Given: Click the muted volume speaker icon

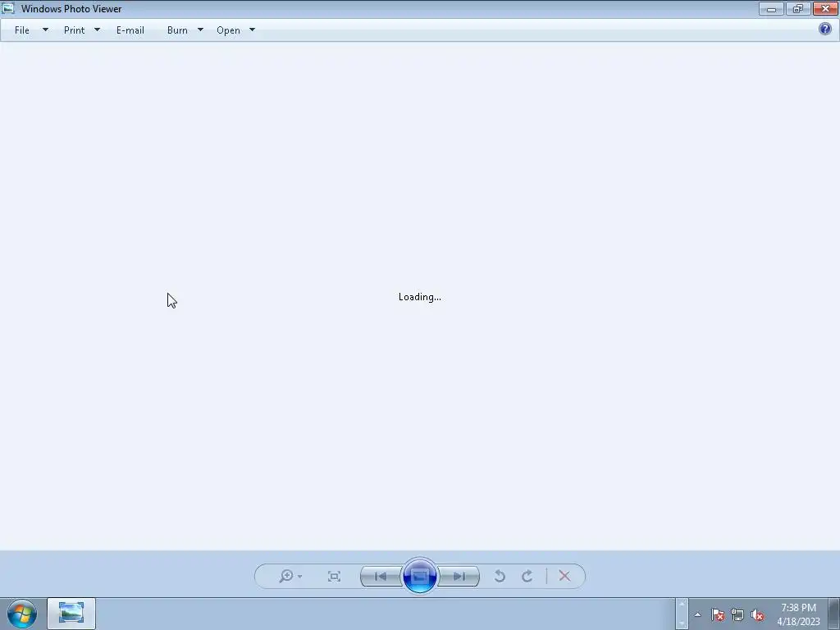Looking at the screenshot, I should (757, 614).
